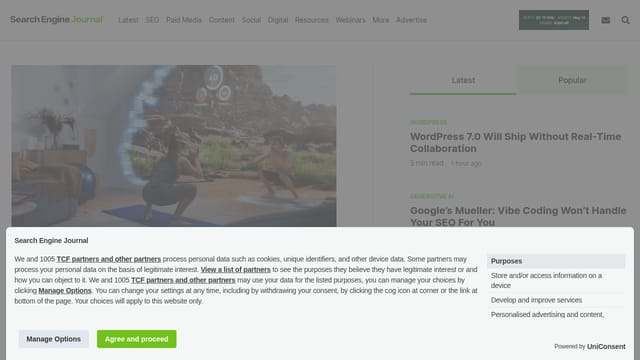Click the 'Search Engine Journal' consent dialog title
This screenshot has height=360, width=640.
(x=51, y=240)
